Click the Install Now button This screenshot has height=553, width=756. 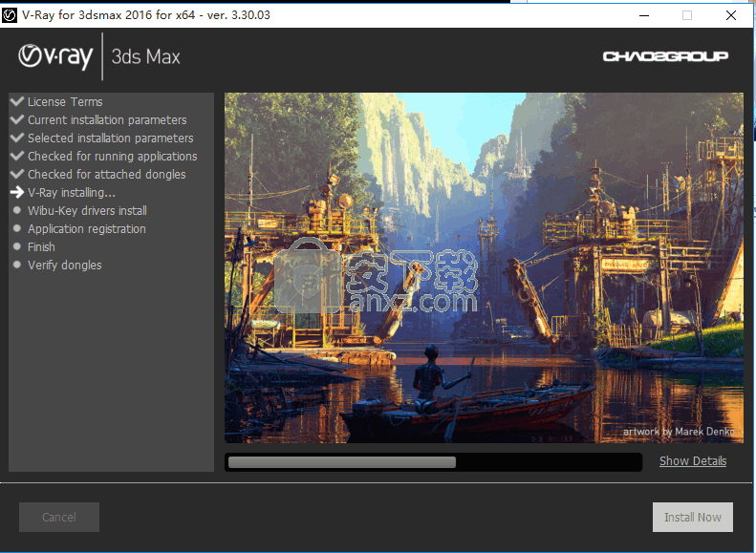pyautogui.click(x=693, y=518)
